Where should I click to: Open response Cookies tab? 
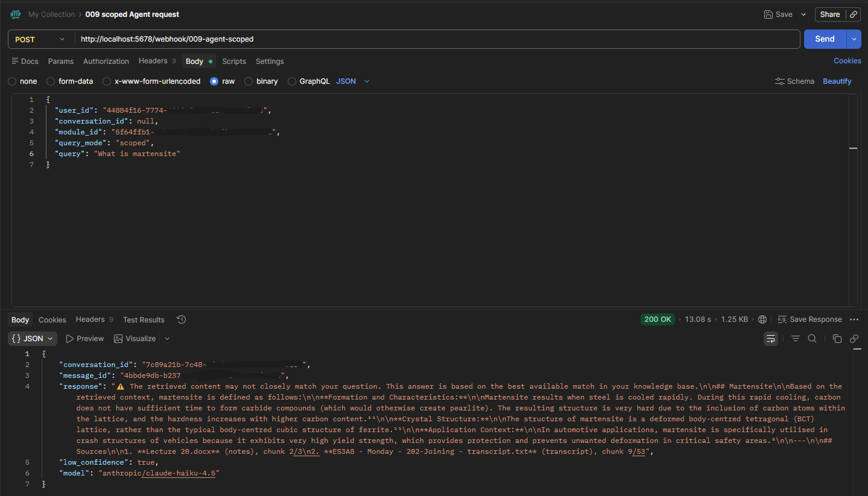click(x=52, y=320)
